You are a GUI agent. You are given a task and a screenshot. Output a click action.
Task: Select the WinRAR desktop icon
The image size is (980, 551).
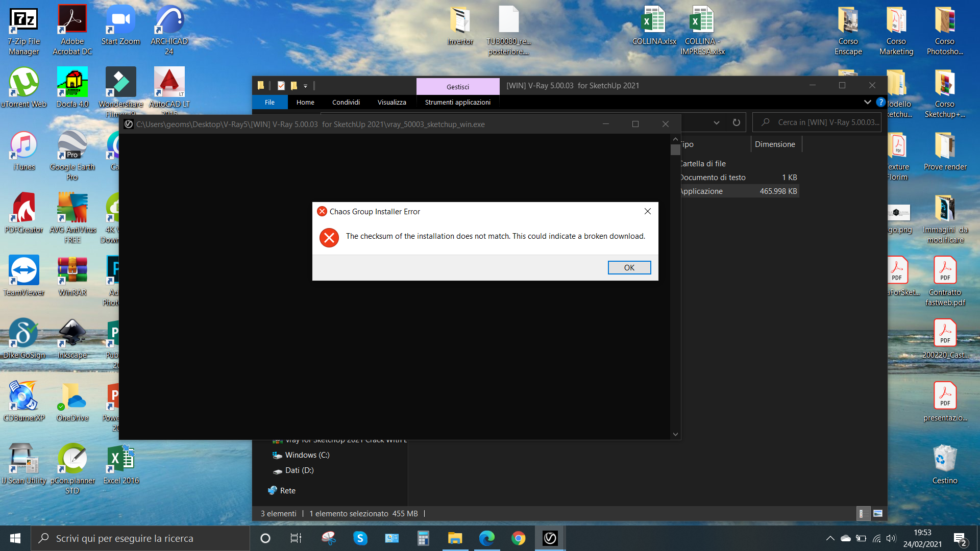coord(72,276)
